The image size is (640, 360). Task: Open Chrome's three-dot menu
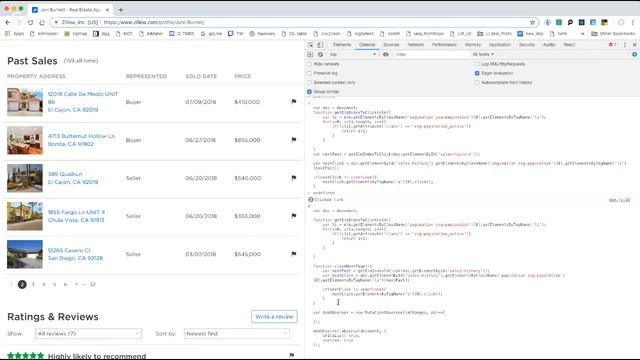coord(633,22)
